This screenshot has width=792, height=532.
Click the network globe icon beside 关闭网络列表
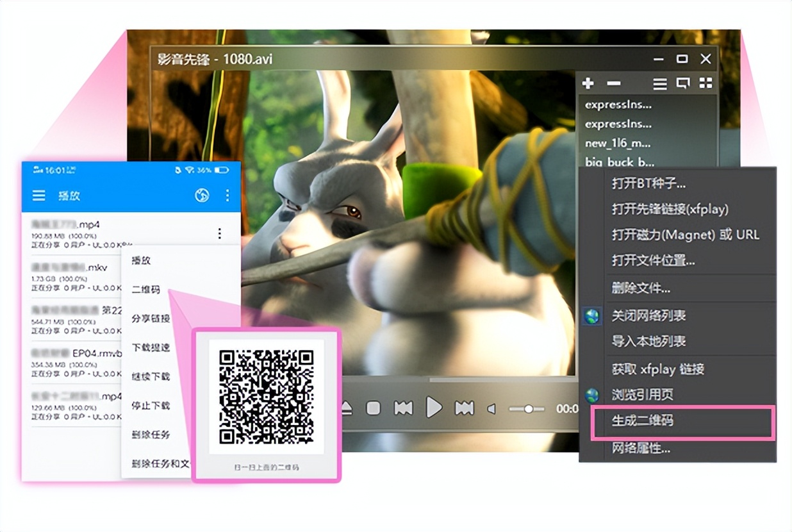[x=591, y=316]
